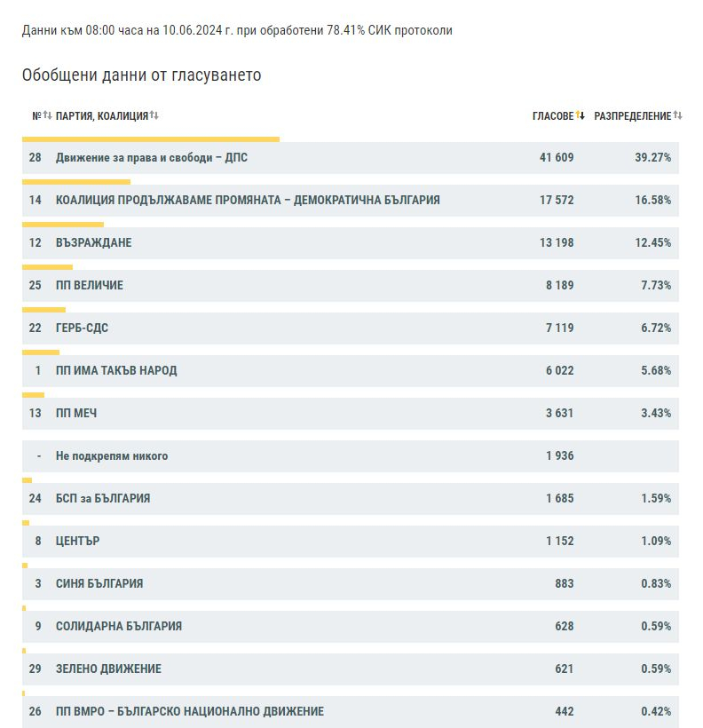
Task: Click the ПП ВЕЛИЧИЕ party name
Action: 90,285
